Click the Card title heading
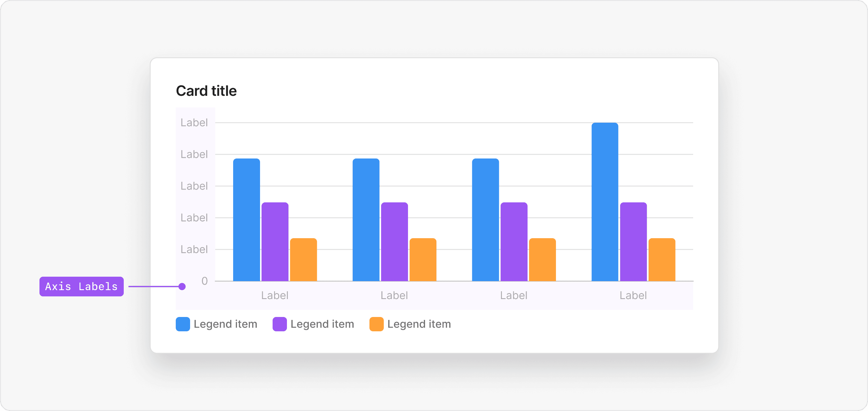 (206, 90)
